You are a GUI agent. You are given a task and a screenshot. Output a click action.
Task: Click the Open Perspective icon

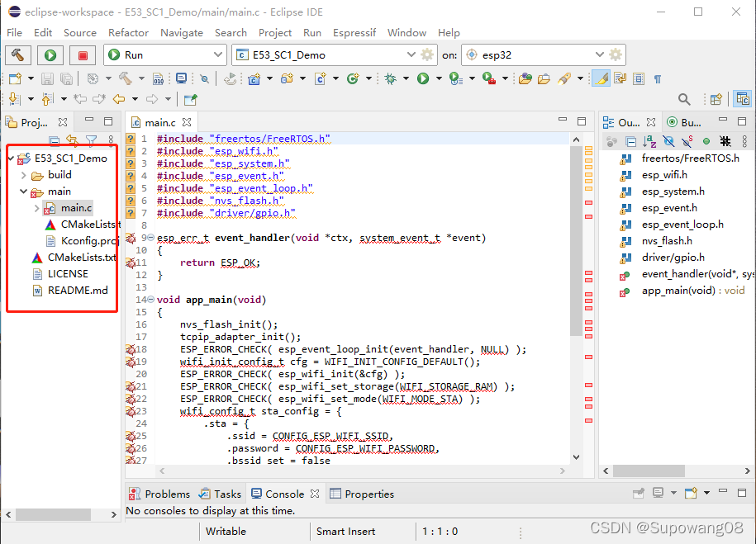click(716, 99)
